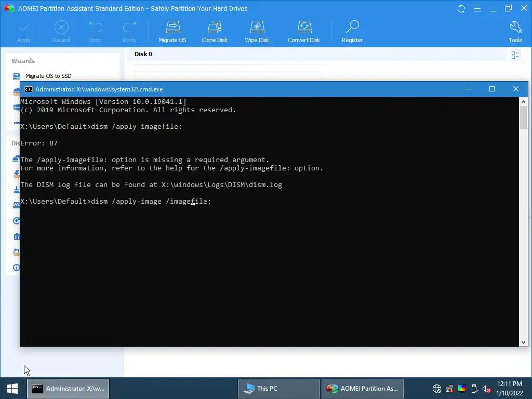Click the network disconnected tray icon

(x=449, y=389)
